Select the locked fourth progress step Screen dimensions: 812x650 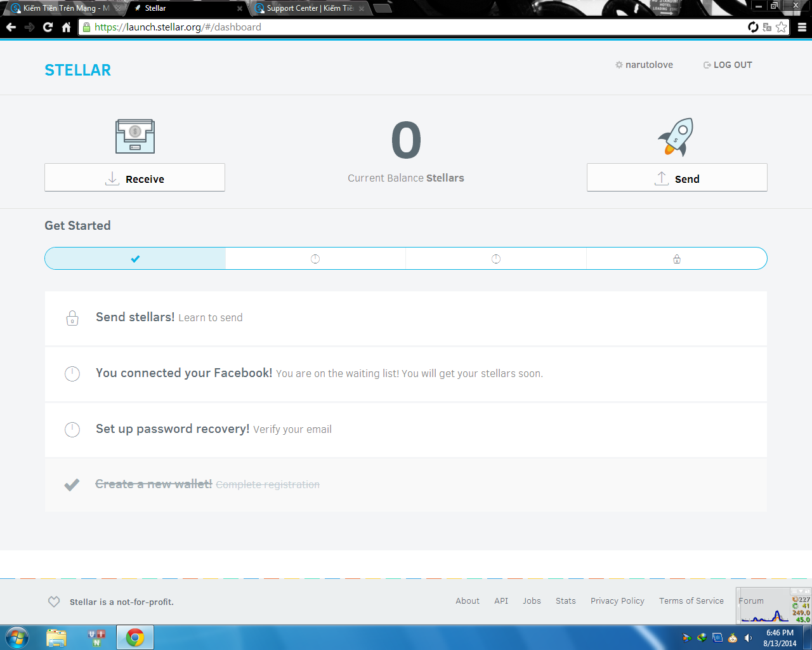pos(677,258)
